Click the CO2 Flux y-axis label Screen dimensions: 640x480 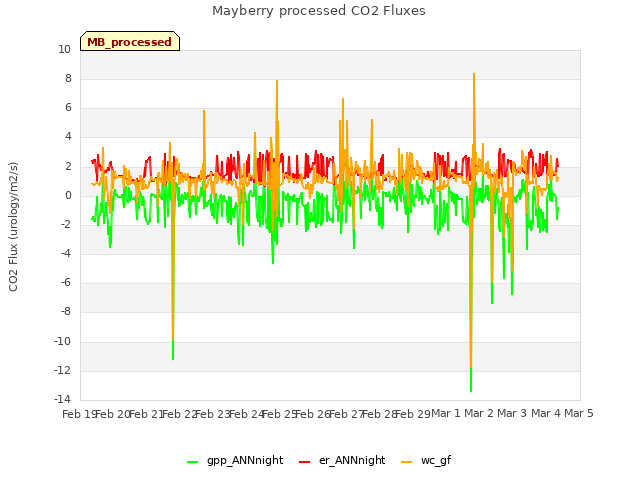(13, 227)
